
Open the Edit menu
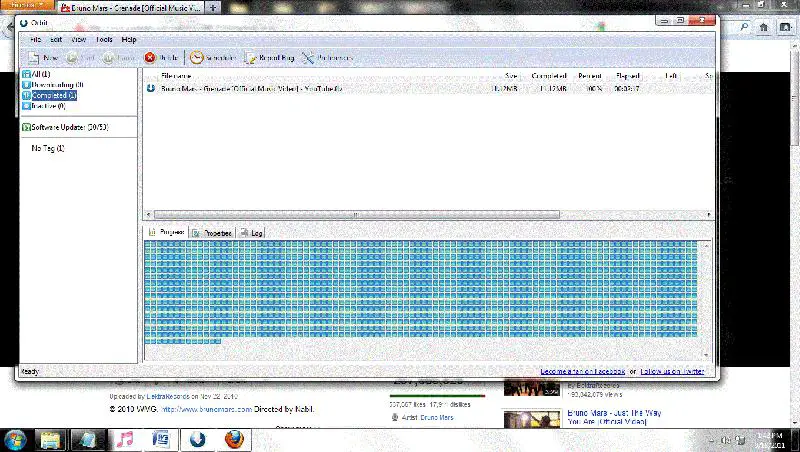56,39
